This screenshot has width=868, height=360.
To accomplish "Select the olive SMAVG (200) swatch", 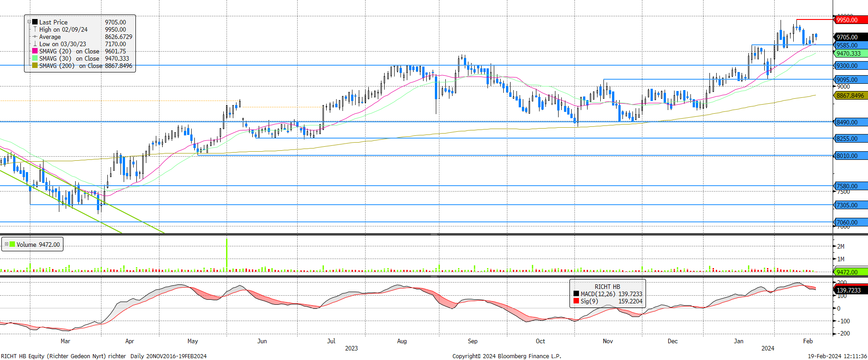I will point(35,65).
